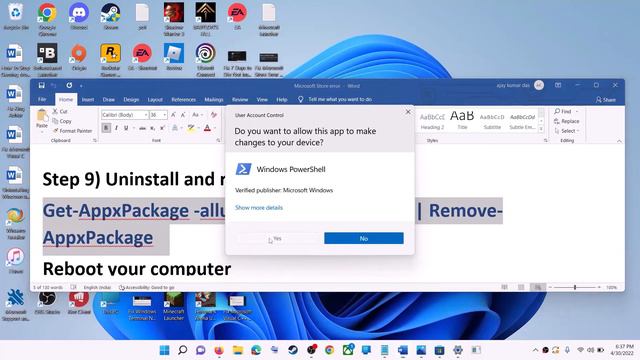Open the Settings gear on the taskbar

[458, 350]
